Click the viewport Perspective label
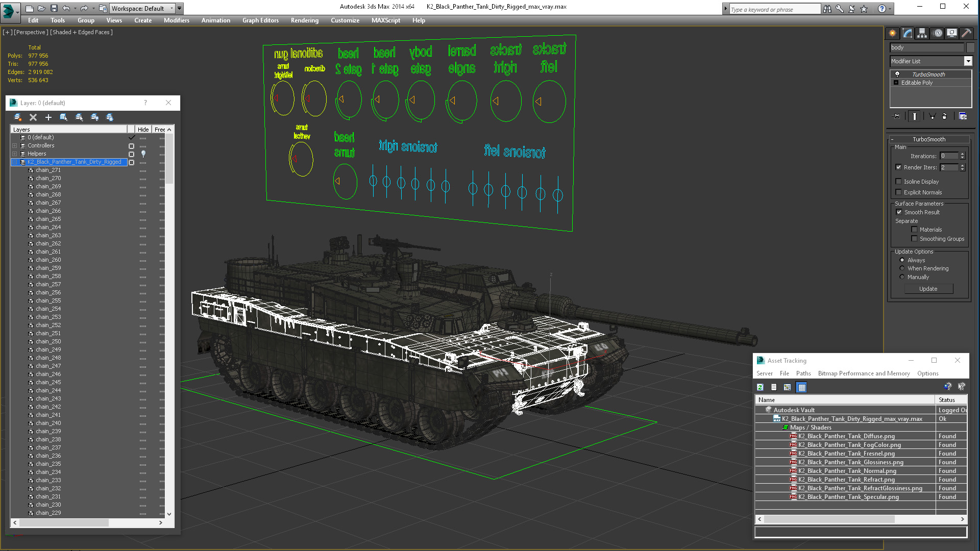The width and height of the screenshot is (980, 551). (x=31, y=32)
